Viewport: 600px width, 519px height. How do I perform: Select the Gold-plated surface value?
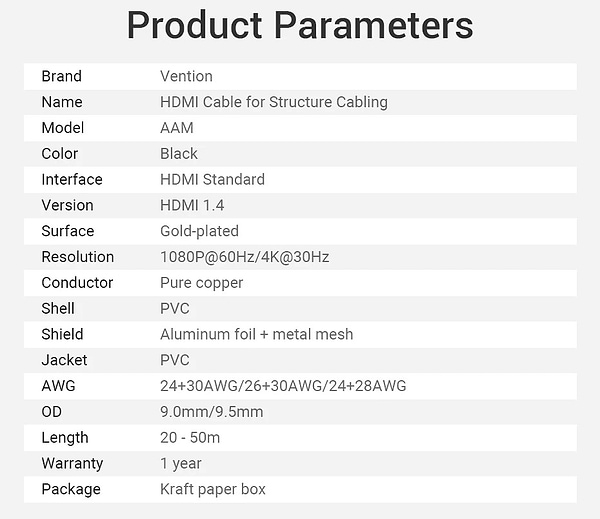coord(197,231)
